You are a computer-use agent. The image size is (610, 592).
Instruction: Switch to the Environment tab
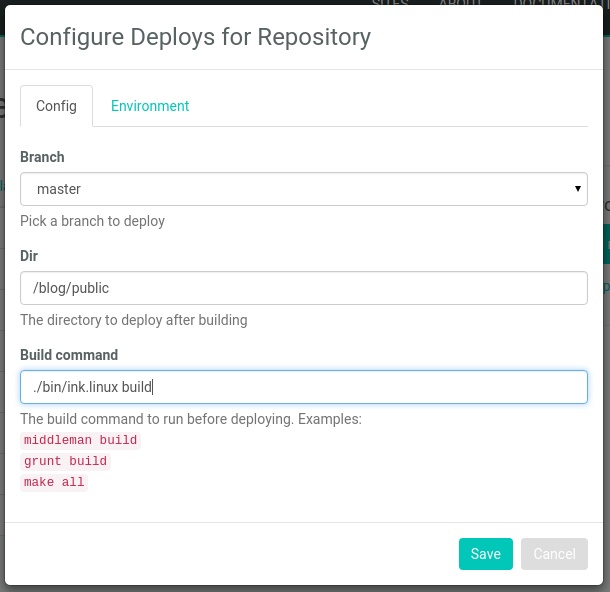[x=150, y=106]
